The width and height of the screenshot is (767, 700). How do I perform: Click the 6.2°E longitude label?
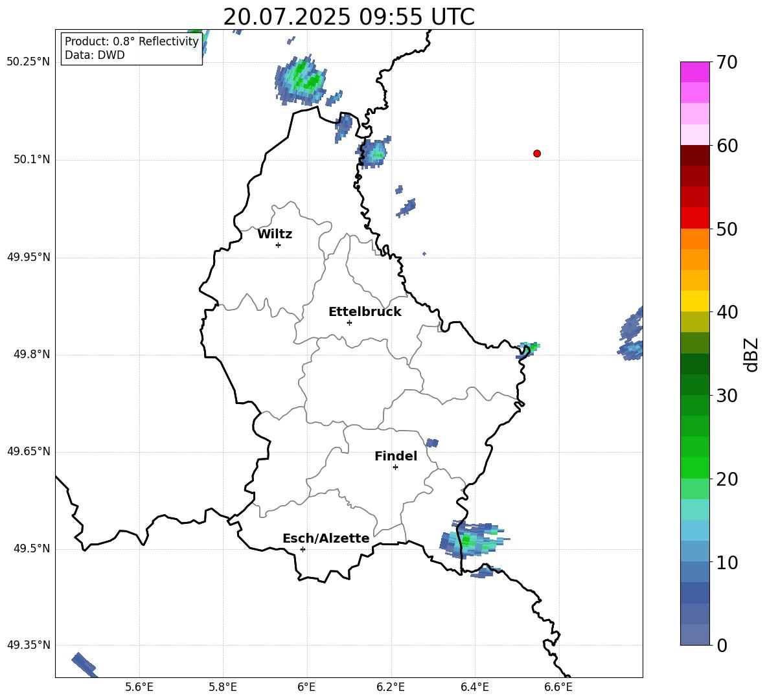pos(391,688)
